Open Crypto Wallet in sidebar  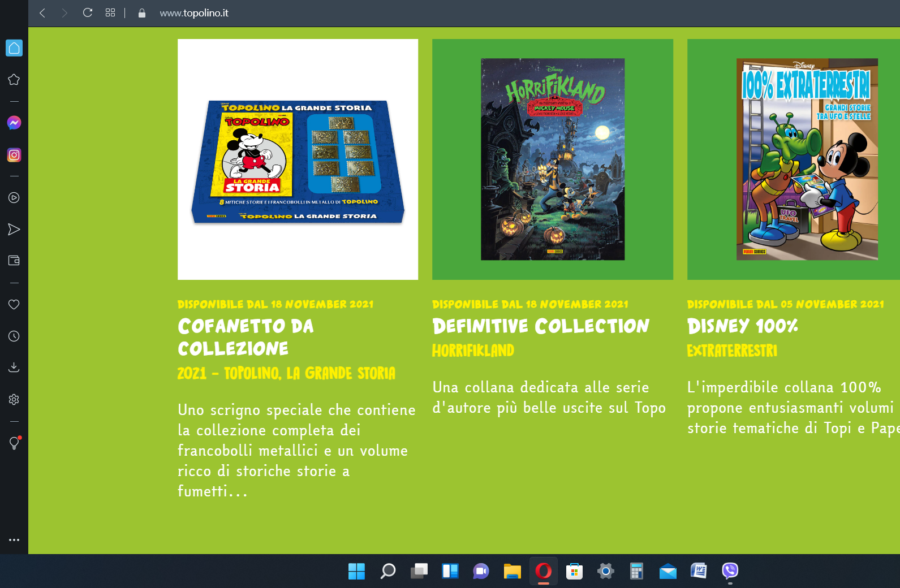[x=14, y=261]
